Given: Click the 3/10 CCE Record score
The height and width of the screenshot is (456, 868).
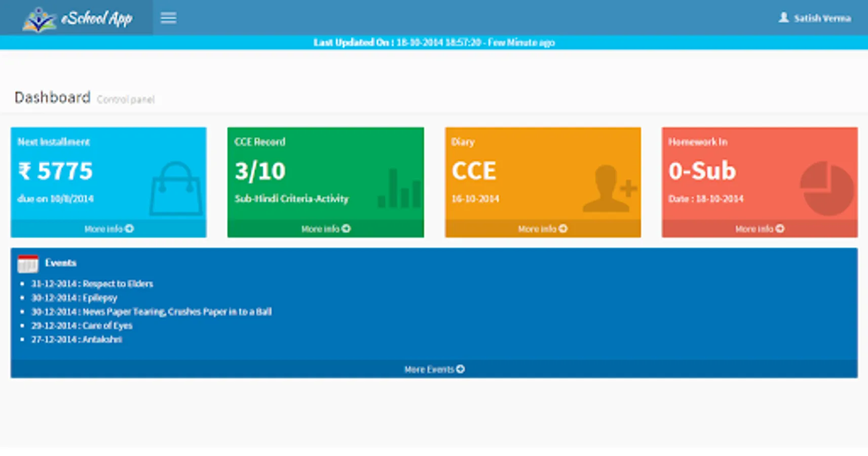Looking at the screenshot, I should [260, 171].
